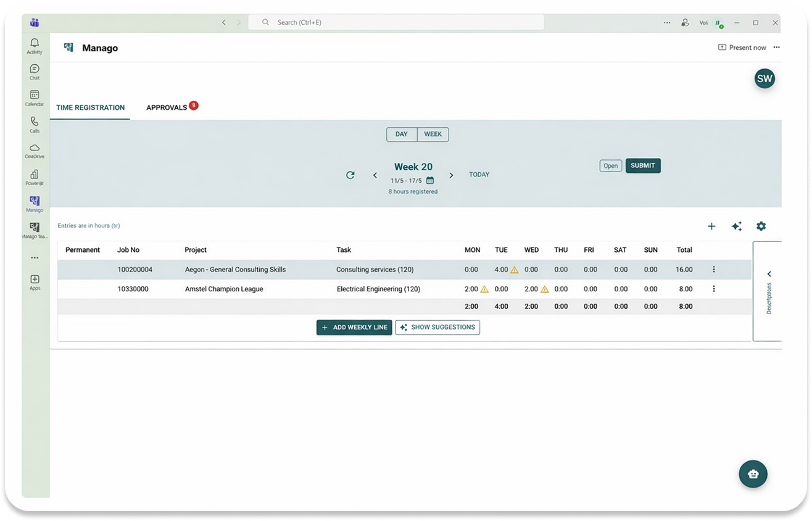Click the Search (Ctrl+E) field

[396, 22]
